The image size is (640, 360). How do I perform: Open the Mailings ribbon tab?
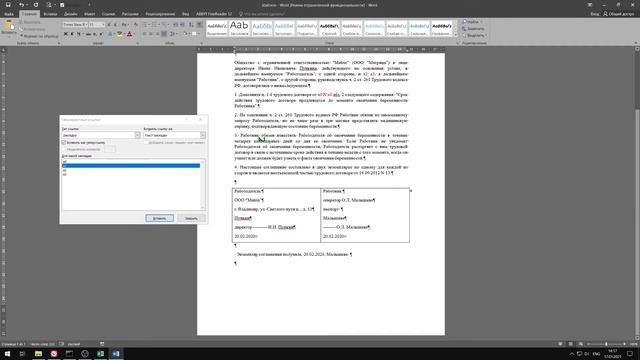tap(130, 14)
